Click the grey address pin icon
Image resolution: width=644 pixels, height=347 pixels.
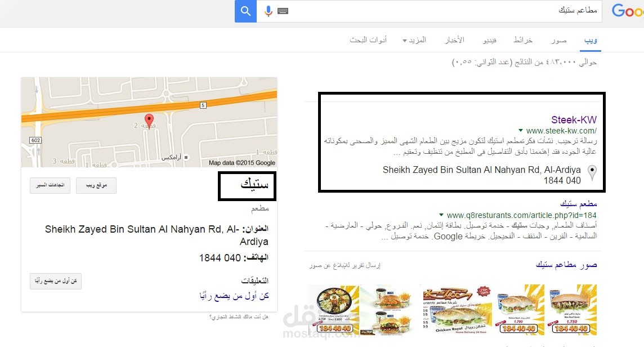592,173
